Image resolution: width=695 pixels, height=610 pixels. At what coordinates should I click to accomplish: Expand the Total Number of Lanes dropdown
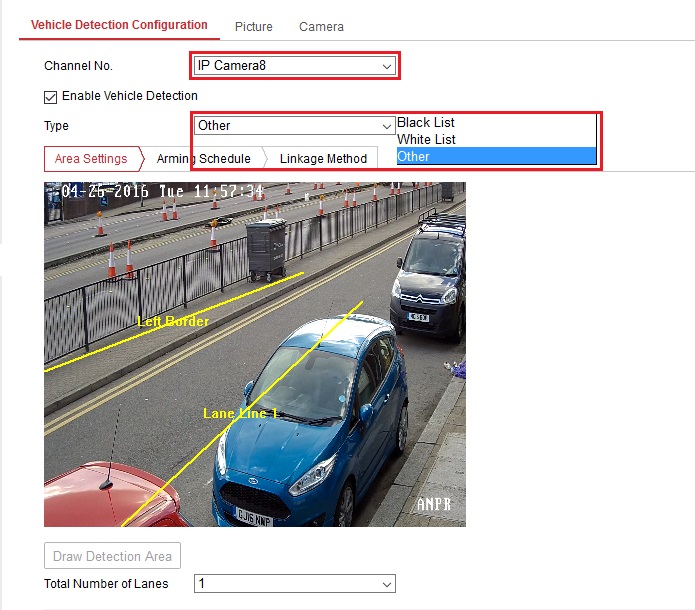[295, 584]
